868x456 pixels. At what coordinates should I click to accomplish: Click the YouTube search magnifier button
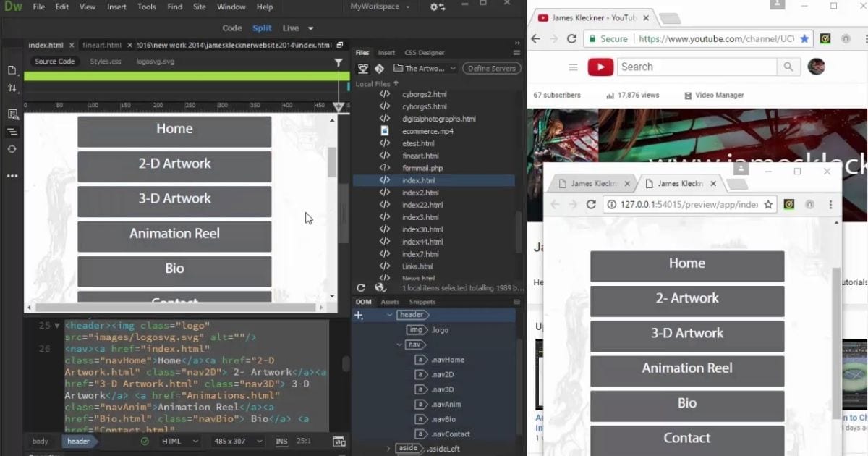click(x=788, y=67)
